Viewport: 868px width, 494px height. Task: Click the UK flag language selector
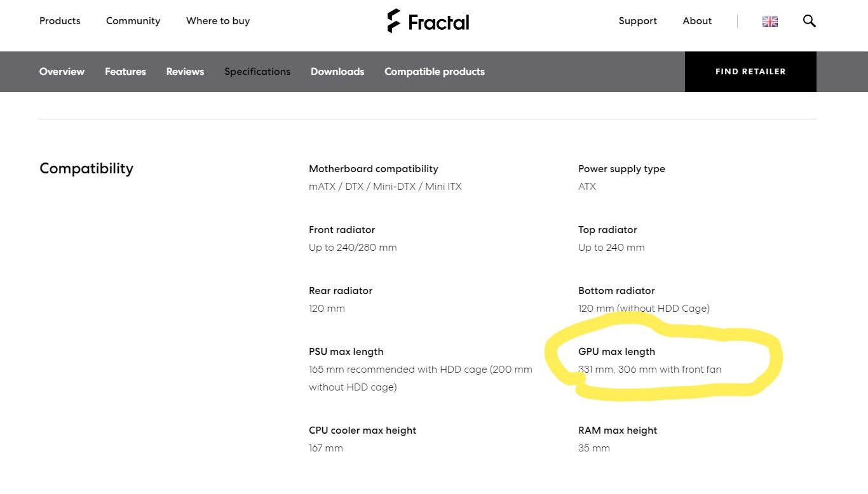click(770, 22)
